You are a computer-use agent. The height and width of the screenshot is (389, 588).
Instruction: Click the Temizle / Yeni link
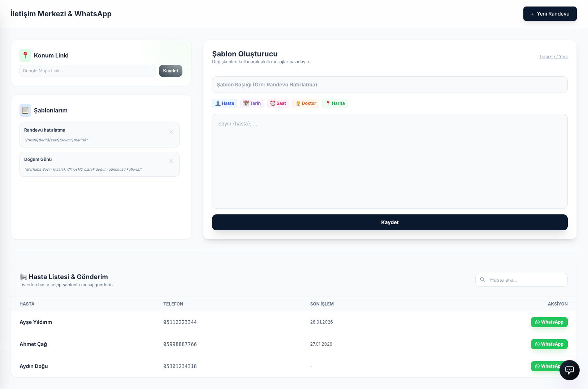pos(553,57)
